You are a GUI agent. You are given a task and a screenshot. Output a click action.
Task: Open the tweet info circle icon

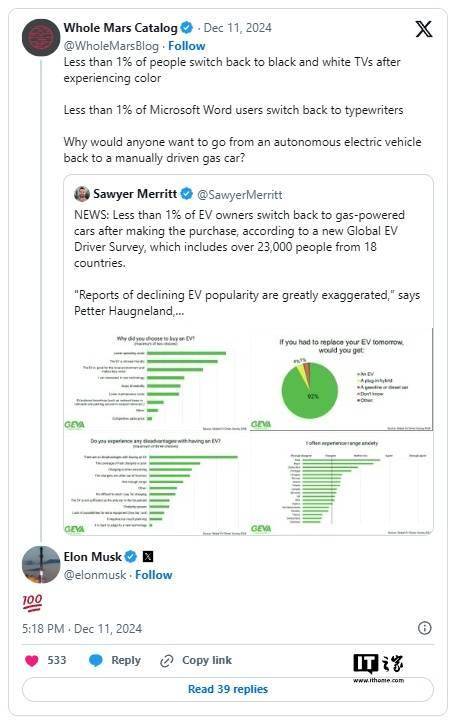424,628
